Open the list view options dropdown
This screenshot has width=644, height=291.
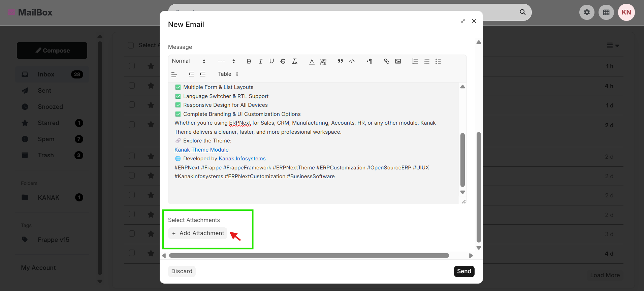613,45
